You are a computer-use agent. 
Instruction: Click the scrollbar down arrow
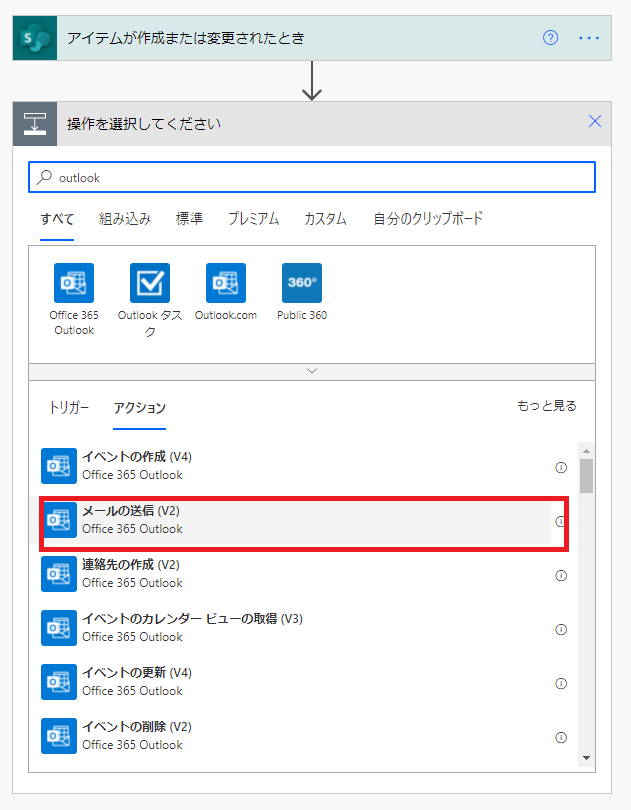(x=586, y=758)
